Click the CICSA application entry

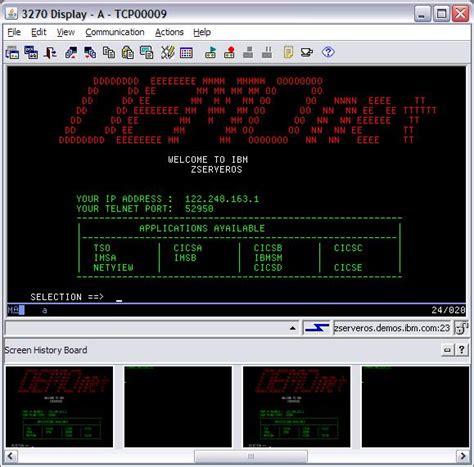point(188,248)
